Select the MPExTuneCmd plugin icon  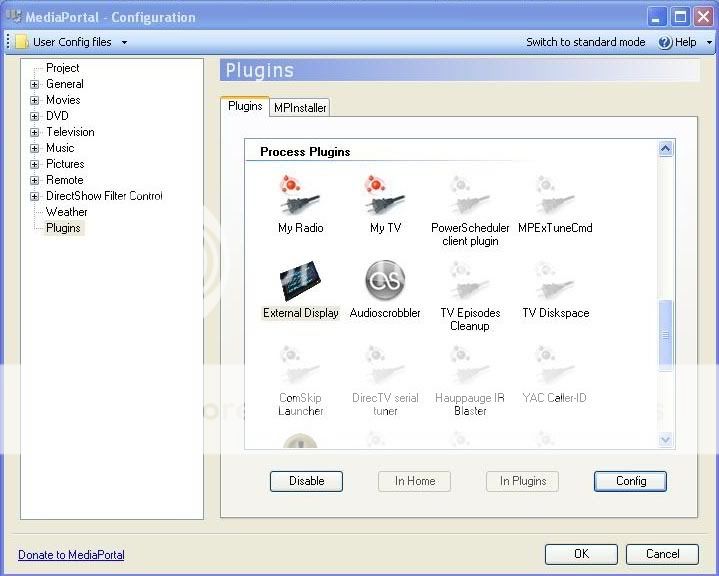555,196
